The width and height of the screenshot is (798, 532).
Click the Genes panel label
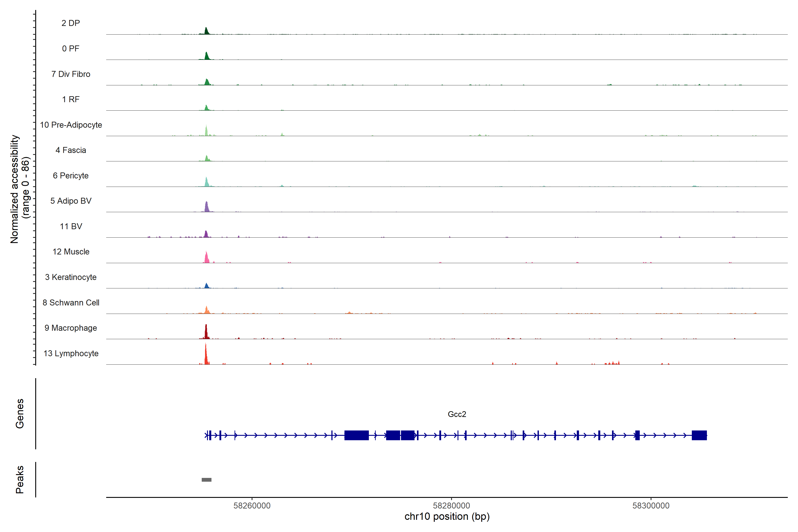point(20,414)
